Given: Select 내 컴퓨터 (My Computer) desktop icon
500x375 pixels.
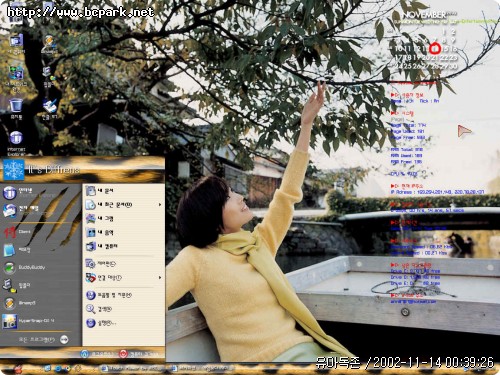Looking at the screenshot, I should point(16,43).
